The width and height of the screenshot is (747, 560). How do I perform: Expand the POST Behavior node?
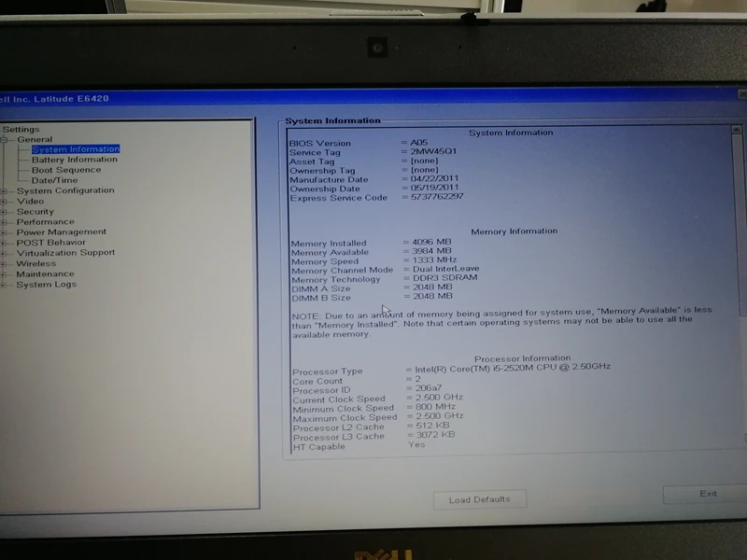4,243
